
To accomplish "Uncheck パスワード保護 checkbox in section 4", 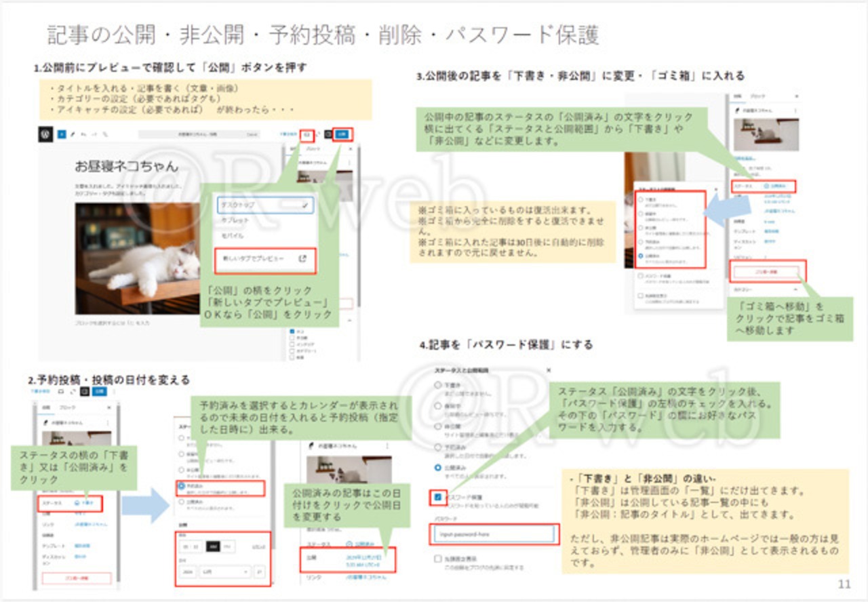I will tap(438, 497).
